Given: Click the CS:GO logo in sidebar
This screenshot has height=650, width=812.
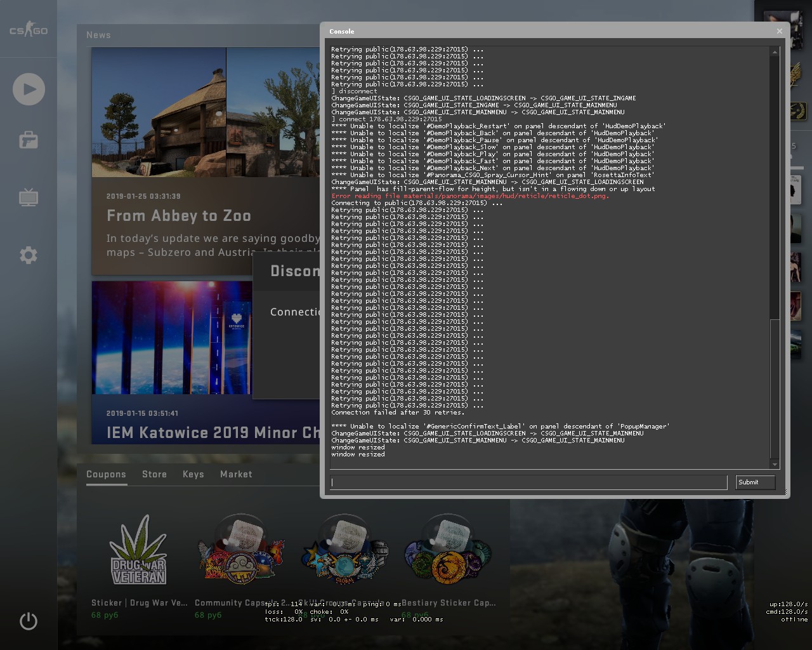Looking at the screenshot, I should pyautogui.click(x=29, y=30).
